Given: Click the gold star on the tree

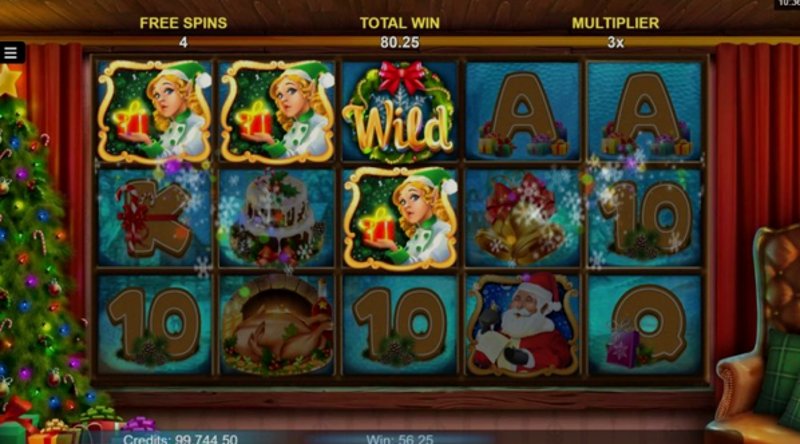Looking at the screenshot, I should (10, 81).
